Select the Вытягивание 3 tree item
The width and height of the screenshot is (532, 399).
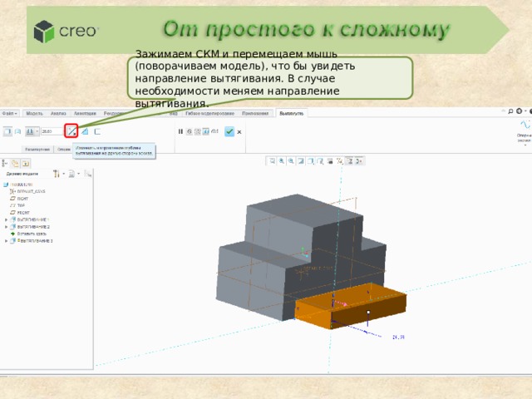32,241
